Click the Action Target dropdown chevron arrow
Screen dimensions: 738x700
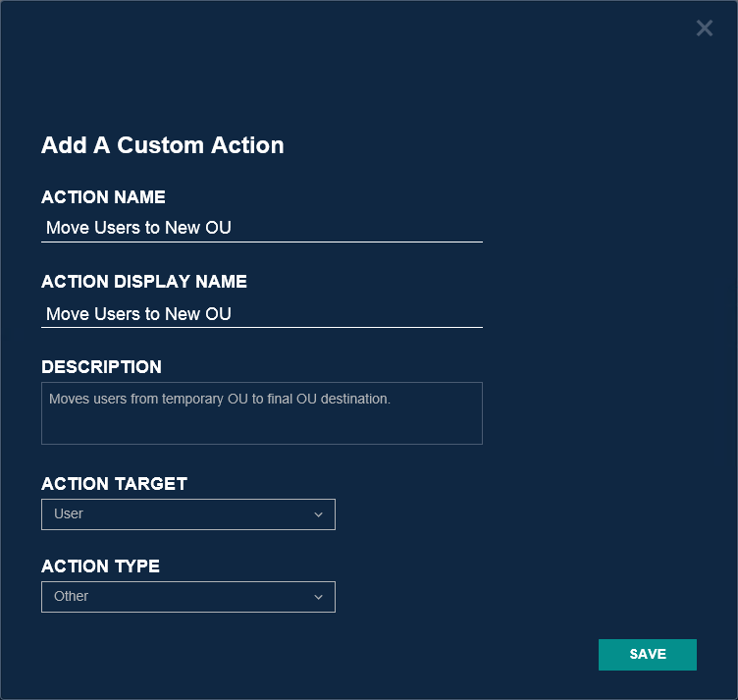pyautogui.click(x=318, y=514)
